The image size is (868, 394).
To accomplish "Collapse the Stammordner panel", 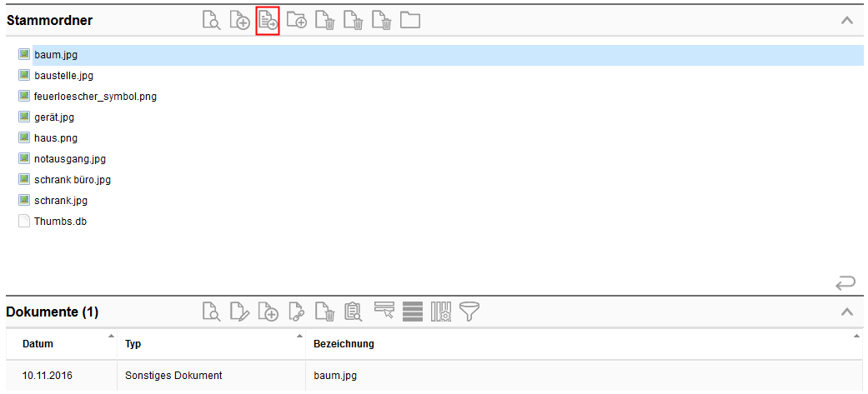I will point(847,20).
